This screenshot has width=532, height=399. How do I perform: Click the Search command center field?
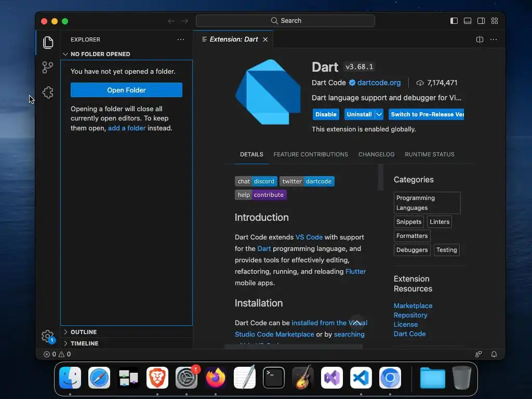285,21
